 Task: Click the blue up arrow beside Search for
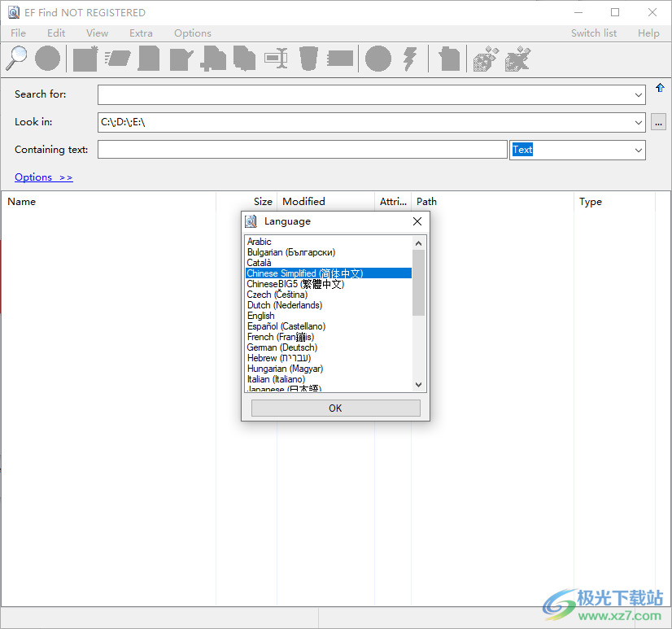coord(660,88)
